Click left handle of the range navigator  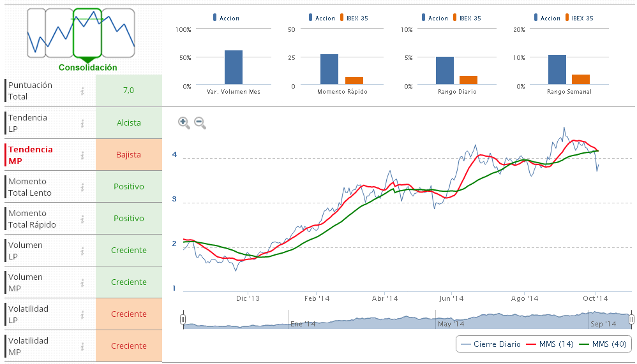tap(183, 319)
